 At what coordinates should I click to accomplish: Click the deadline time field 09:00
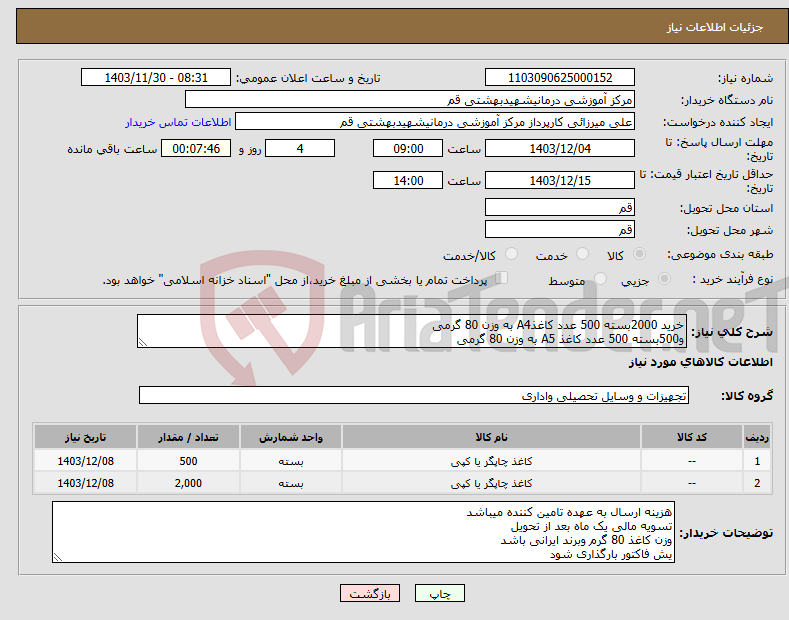pyautogui.click(x=408, y=148)
